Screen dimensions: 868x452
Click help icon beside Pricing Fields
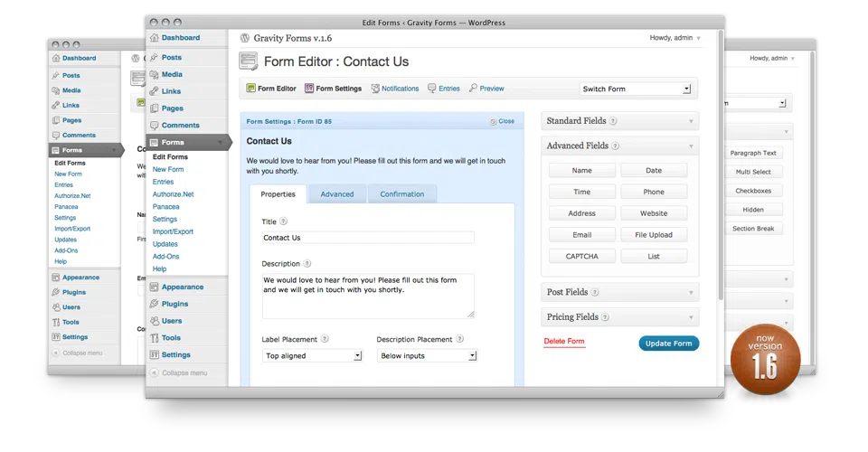(606, 317)
